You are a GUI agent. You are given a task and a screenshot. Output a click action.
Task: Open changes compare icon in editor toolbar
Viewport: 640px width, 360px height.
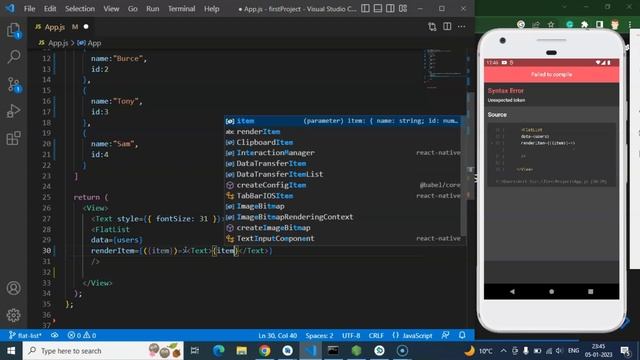(432, 27)
